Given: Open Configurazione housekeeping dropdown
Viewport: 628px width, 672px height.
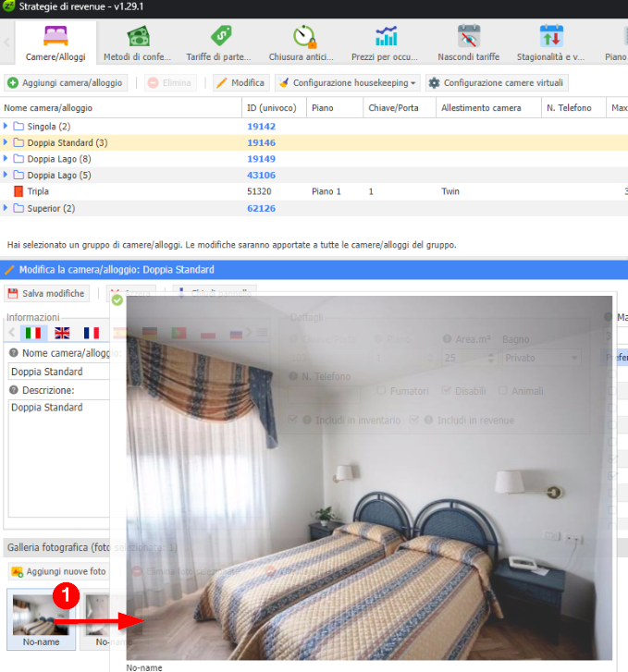Looking at the screenshot, I should coord(348,82).
